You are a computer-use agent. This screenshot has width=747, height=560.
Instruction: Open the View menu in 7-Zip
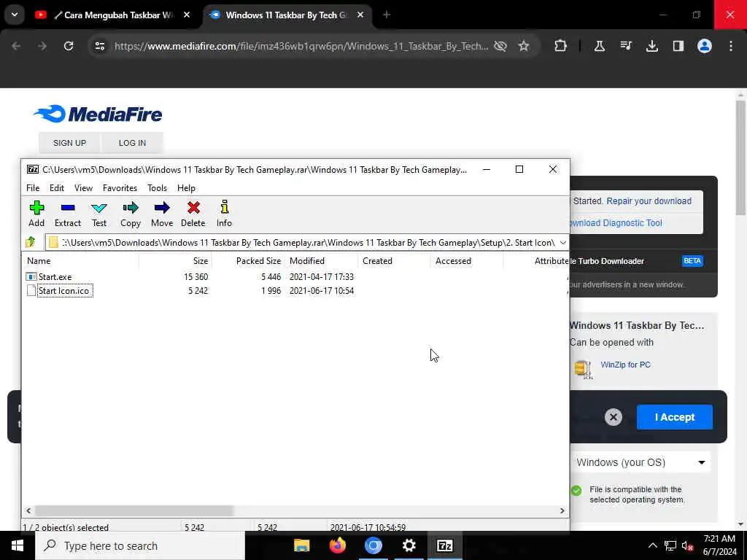83,188
